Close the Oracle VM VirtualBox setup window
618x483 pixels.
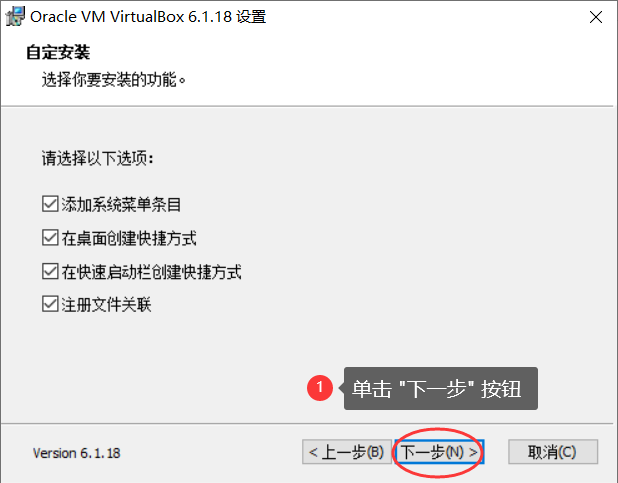tap(596, 17)
